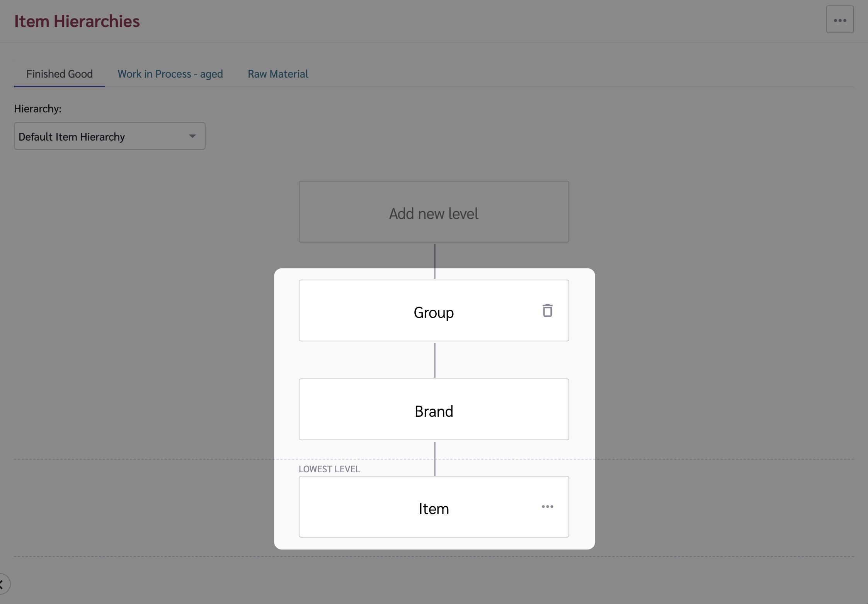This screenshot has width=868, height=604.
Task: Select the Item lowest level box
Action: (433, 507)
